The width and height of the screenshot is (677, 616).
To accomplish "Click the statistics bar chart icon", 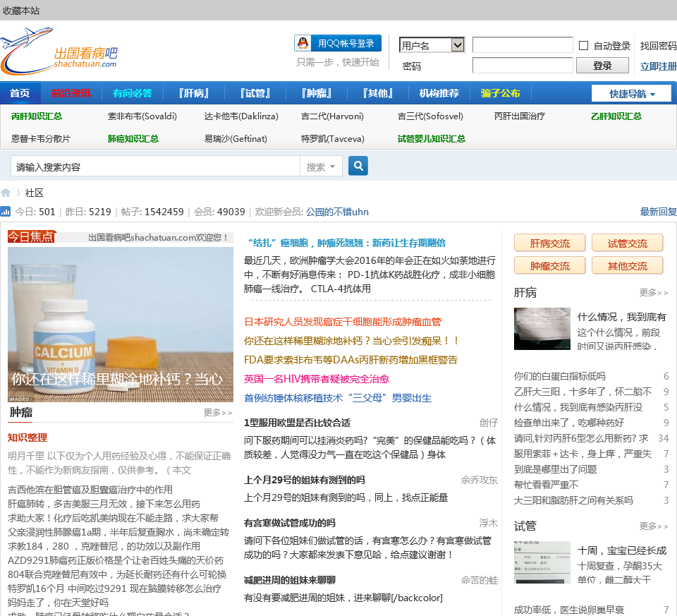I will click(6, 211).
